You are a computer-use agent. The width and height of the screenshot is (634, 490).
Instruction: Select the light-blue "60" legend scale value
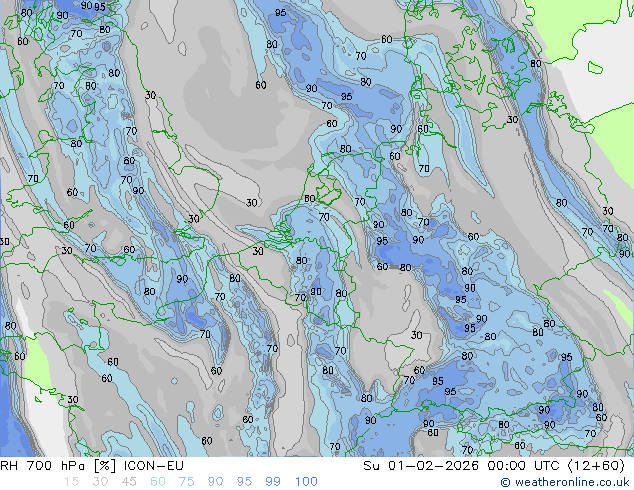pos(158,482)
